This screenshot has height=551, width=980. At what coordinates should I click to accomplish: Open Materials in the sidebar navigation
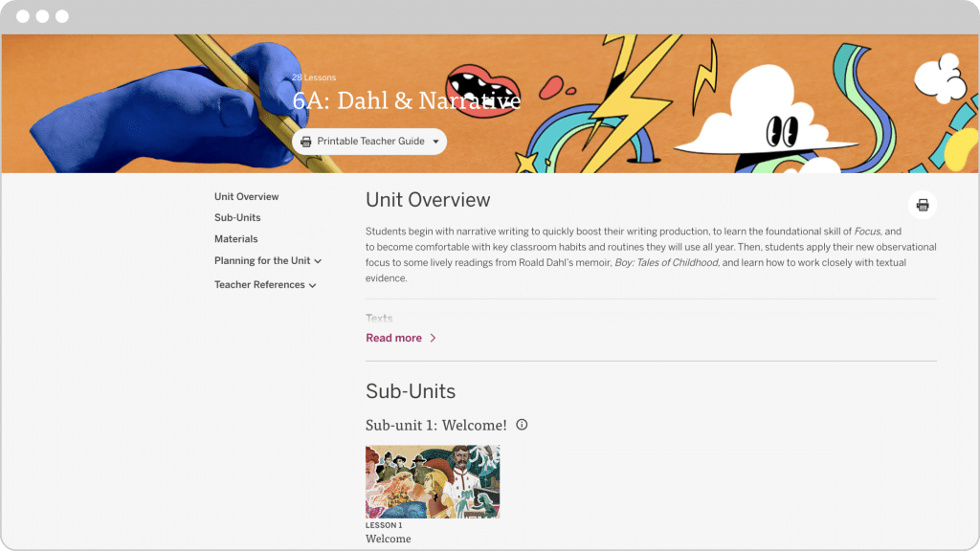235,238
